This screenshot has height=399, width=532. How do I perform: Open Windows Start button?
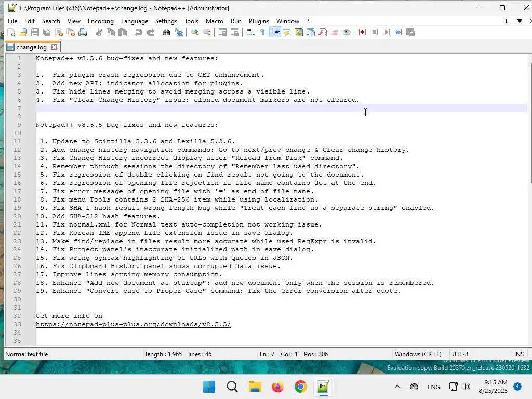click(209, 387)
